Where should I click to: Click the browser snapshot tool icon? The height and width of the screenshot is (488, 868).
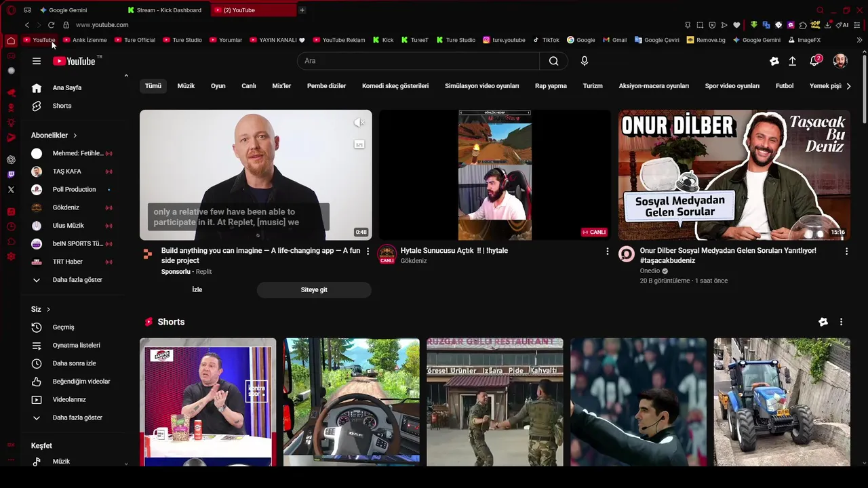(x=700, y=25)
